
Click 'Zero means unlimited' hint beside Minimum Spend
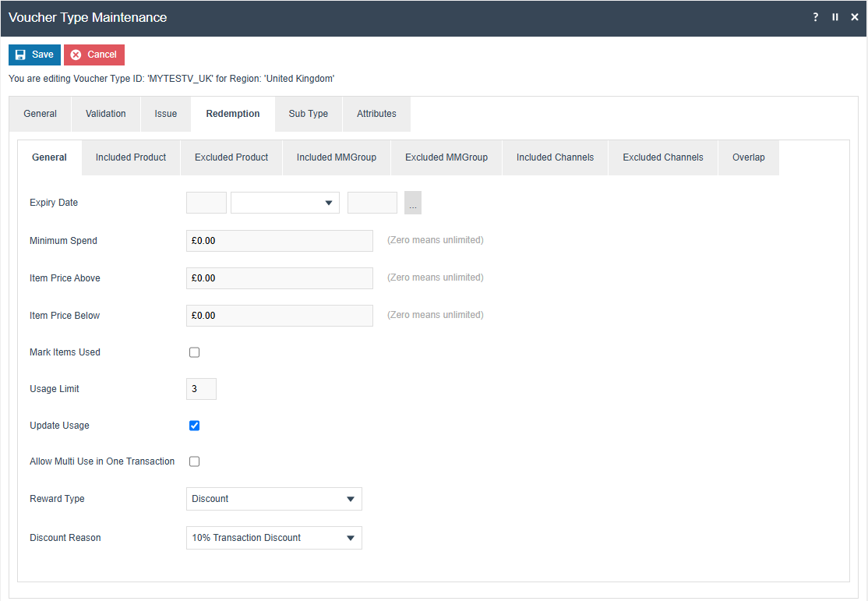435,240
